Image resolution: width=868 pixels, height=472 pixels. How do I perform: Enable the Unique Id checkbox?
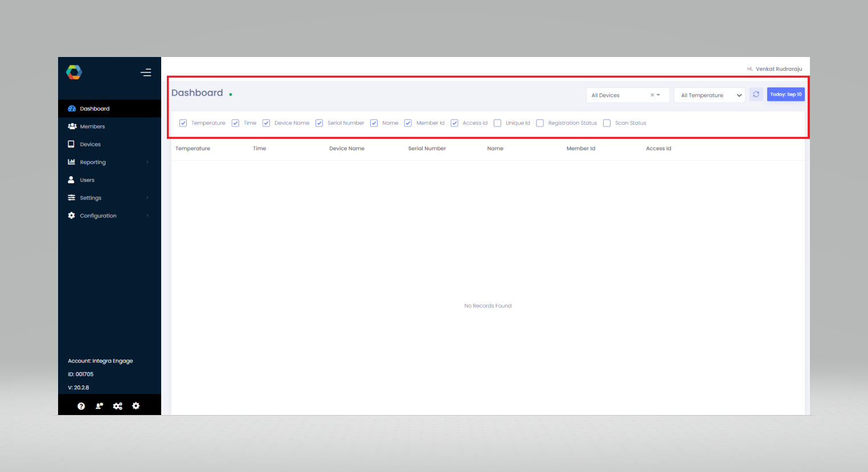click(x=497, y=123)
